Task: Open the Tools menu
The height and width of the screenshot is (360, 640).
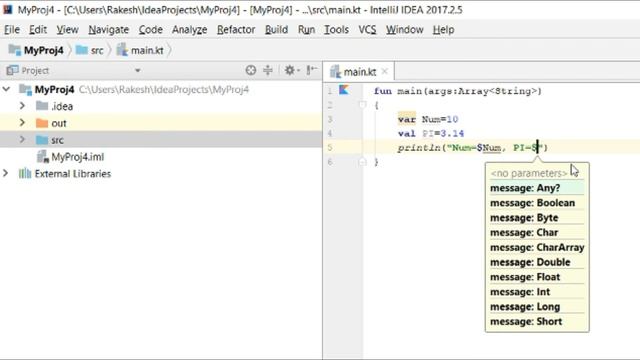Action: point(336,30)
